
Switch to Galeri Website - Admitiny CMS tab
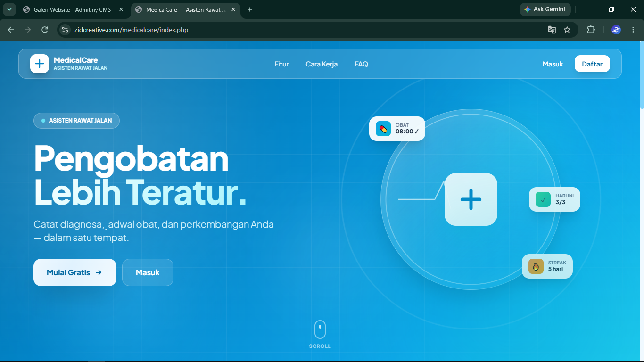pos(73,9)
